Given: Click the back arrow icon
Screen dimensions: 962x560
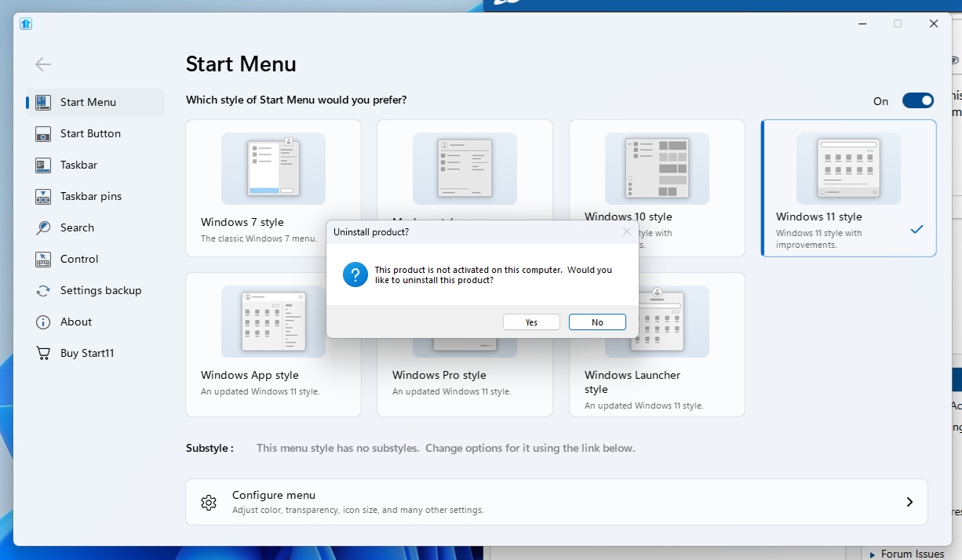Looking at the screenshot, I should [x=43, y=64].
